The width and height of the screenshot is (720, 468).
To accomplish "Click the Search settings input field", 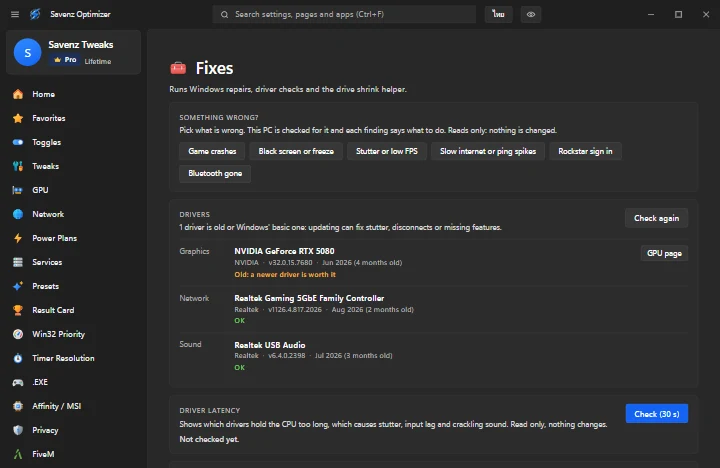I will (344, 14).
